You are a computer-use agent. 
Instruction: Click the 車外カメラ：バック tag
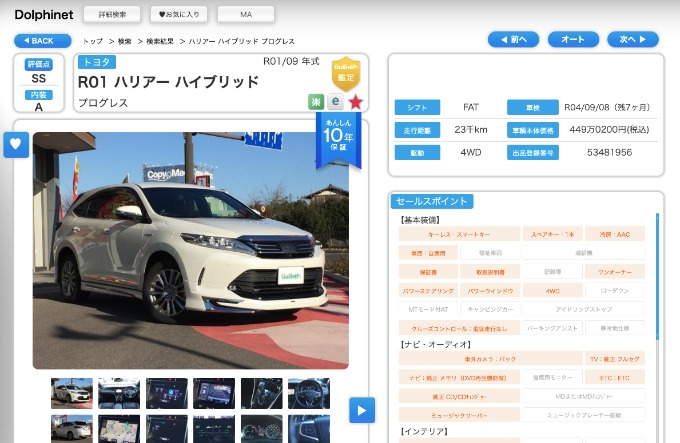point(490,359)
